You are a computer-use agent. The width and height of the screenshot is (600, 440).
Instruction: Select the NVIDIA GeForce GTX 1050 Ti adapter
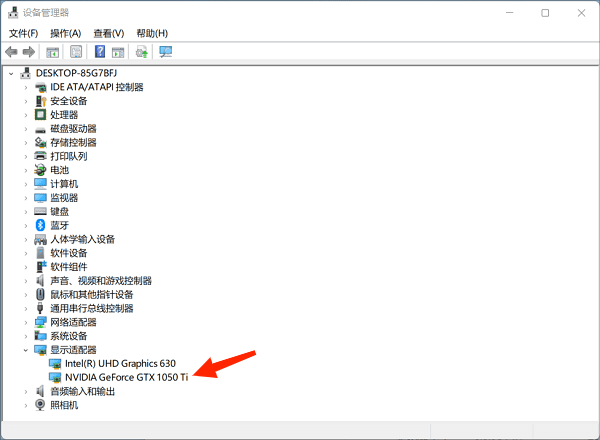pyautogui.click(x=126, y=377)
